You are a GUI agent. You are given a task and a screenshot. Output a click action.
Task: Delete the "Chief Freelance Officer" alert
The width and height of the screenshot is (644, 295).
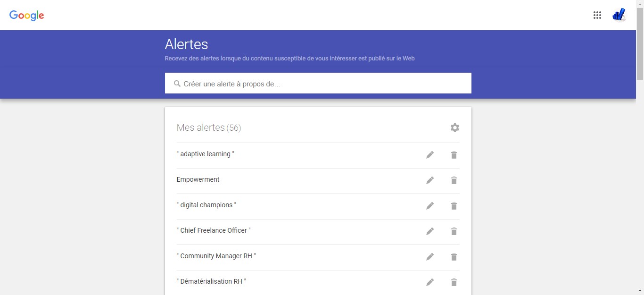(x=454, y=231)
